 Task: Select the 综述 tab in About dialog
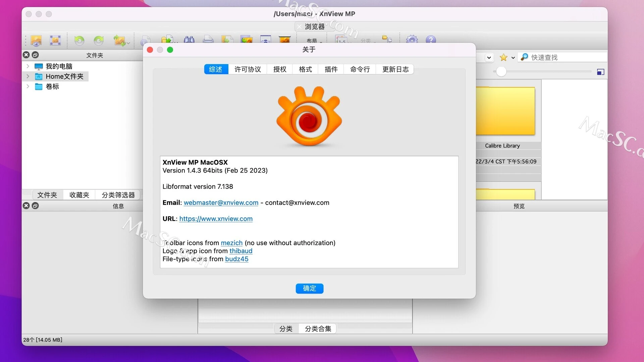click(216, 69)
